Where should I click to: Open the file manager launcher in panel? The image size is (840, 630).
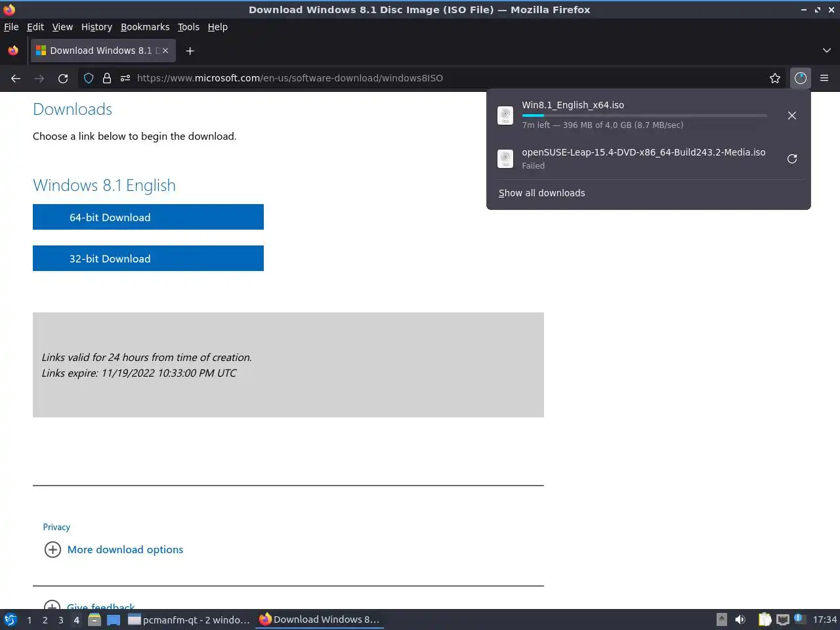pyautogui.click(x=94, y=619)
